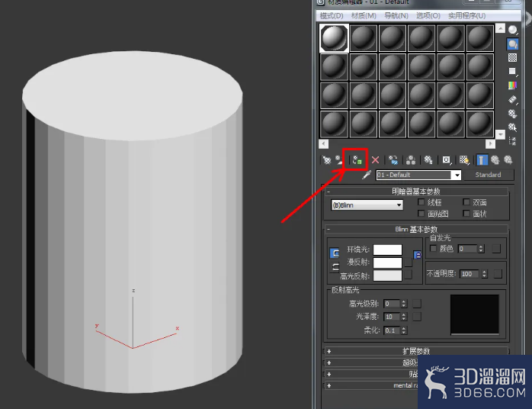Click the 高光级别 value field
Image resolution: width=532 pixels, height=409 pixels.
pyautogui.click(x=392, y=304)
